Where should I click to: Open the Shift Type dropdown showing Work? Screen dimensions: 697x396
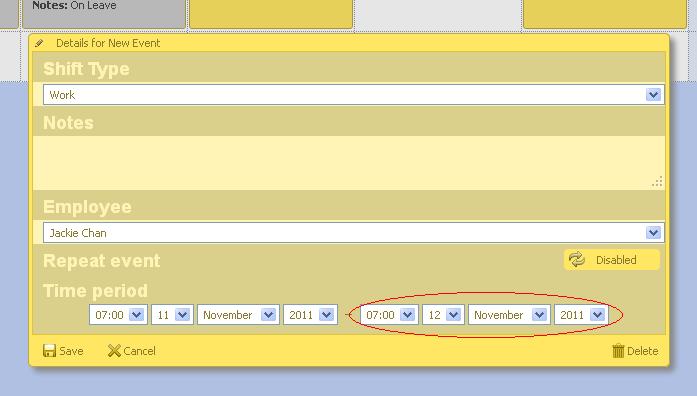353,95
